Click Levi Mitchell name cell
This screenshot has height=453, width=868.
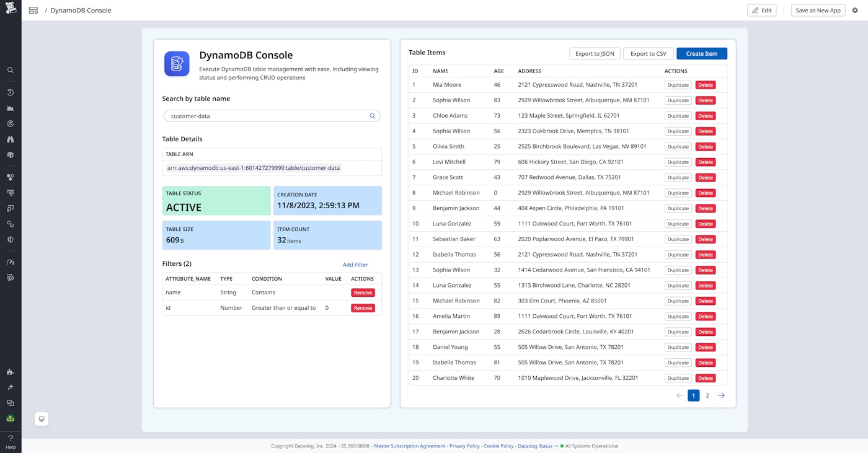tap(449, 162)
